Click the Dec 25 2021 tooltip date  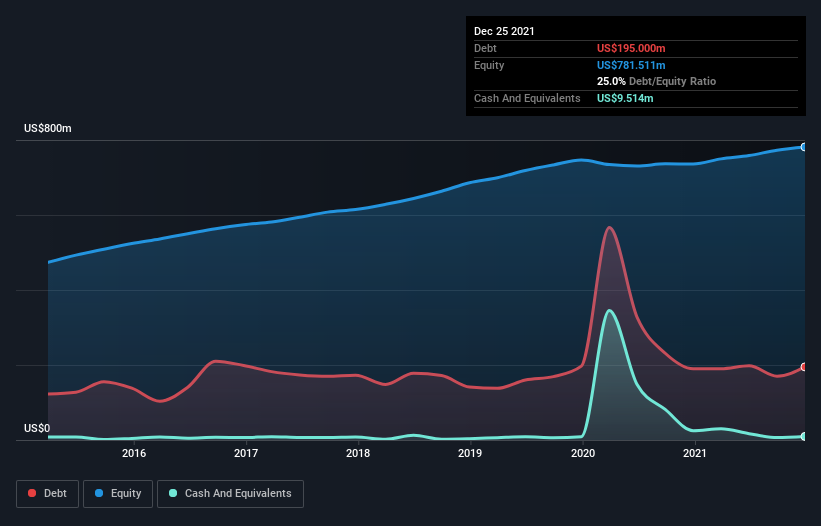(504, 31)
